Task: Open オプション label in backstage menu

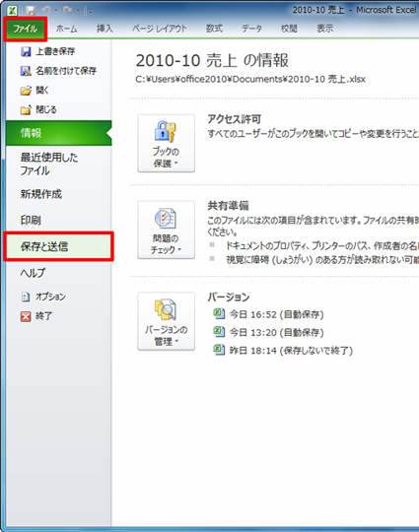Action: pyautogui.click(x=50, y=297)
